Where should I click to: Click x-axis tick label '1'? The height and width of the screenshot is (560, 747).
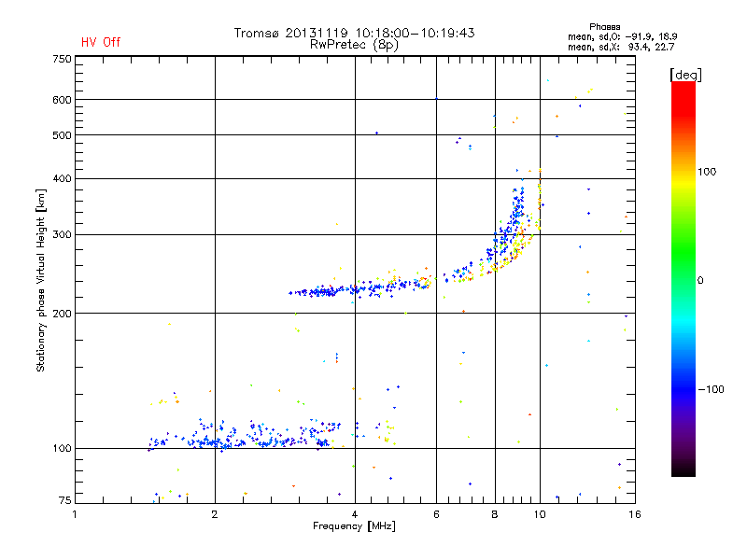tap(75, 514)
